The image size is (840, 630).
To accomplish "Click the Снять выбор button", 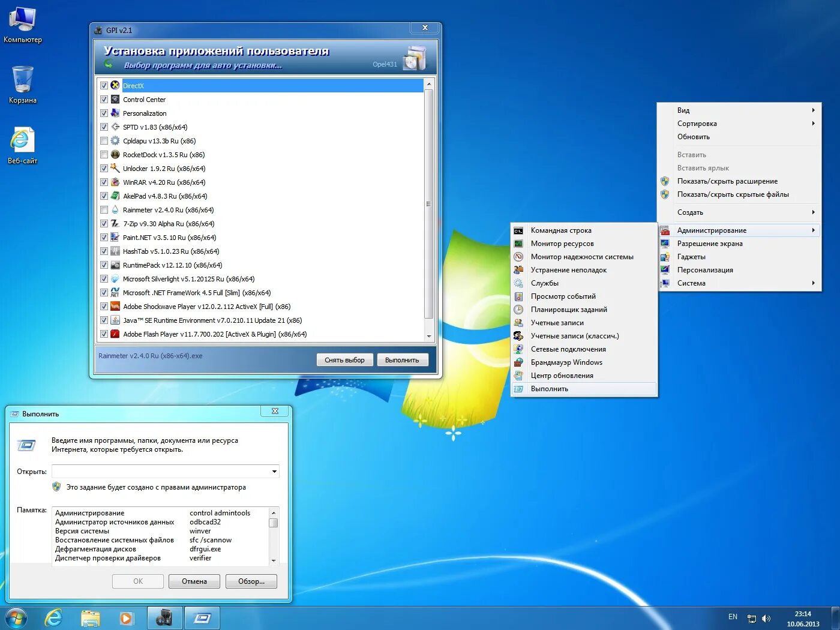I will (x=344, y=360).
